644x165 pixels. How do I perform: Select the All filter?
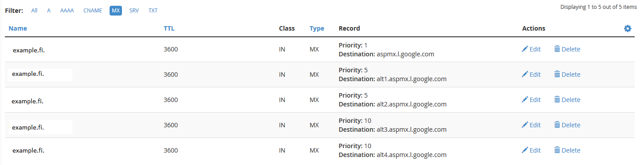34,10
